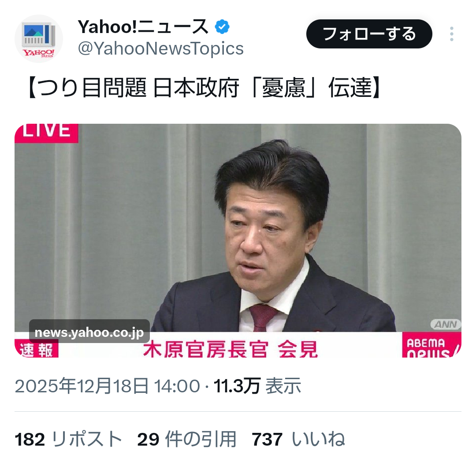Viewport: 476px width, 454px height.
Task: Open the @YahooNewsTopics handle link
Action: point(161,48)
